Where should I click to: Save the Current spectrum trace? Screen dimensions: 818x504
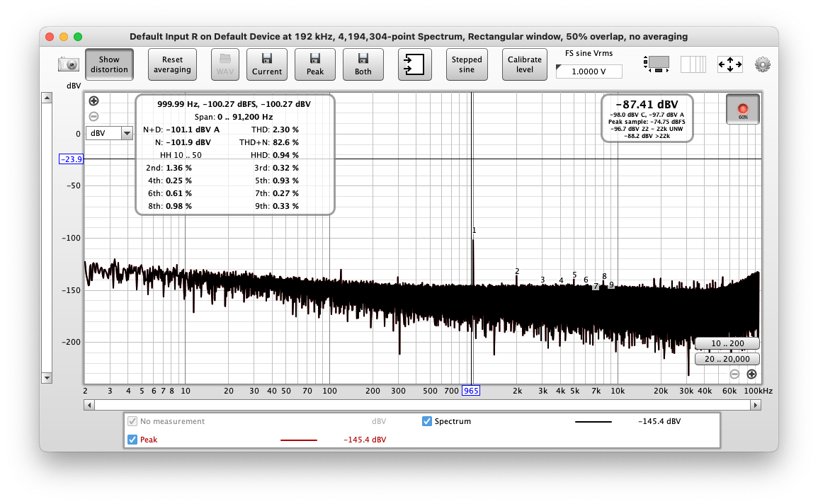(266, 64)
